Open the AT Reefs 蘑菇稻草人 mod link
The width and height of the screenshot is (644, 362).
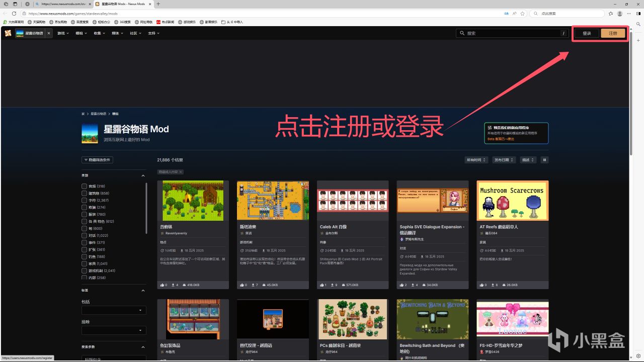pos(499,227)
